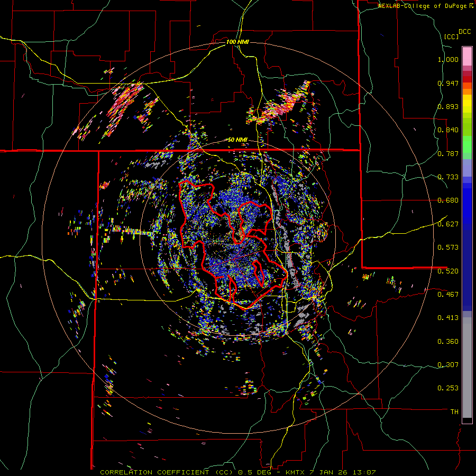This screenshot has height=476, width=476.
Task: Select the 0.253 legend value
Action: coord(448,388)
